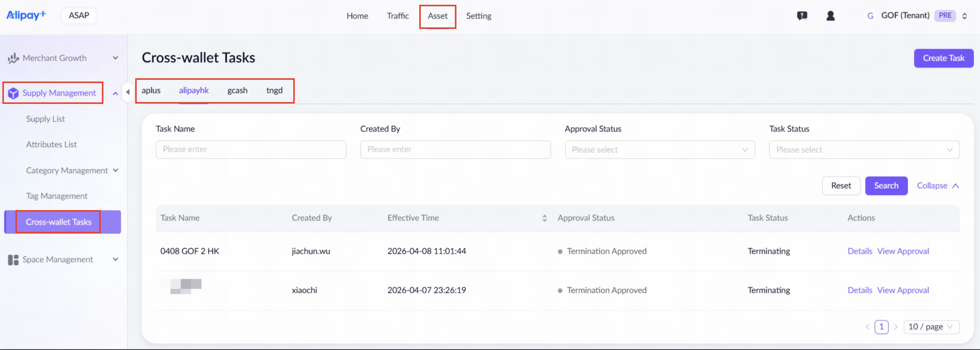Click the user profile icon
980x350 pixels.
[x=831, y=15]
